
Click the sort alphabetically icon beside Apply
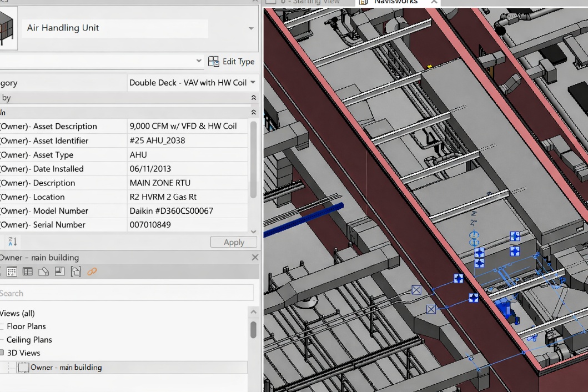(12, 242)
